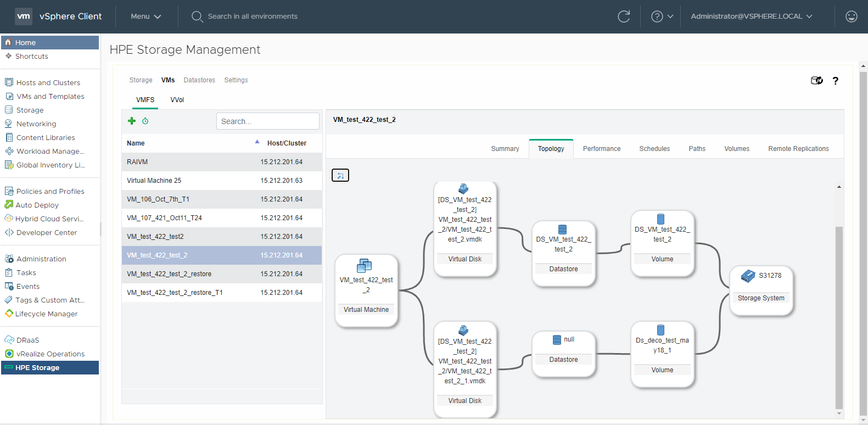
Task: Open Hosts and Clusters in sidebar
Action: (x=48, y=83)
